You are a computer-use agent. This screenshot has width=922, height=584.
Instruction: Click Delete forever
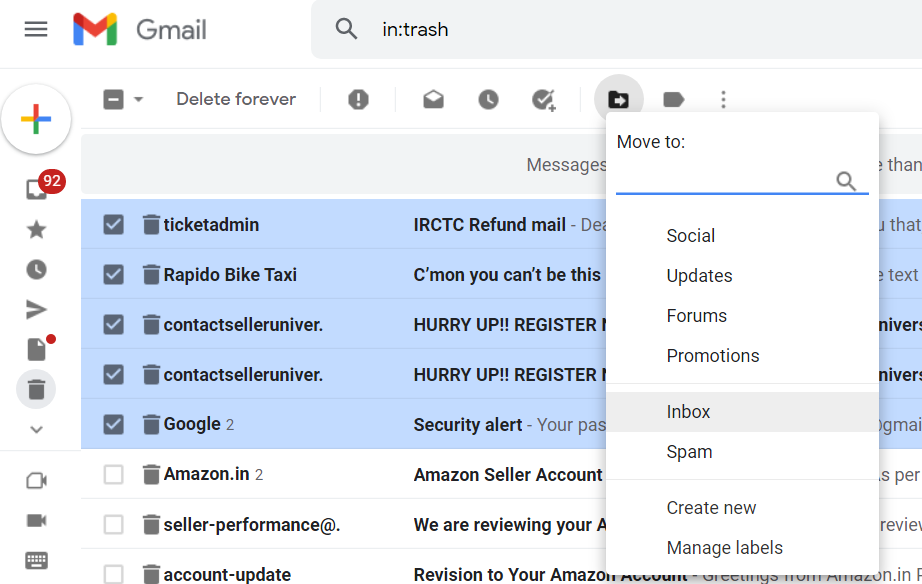(236, 99)
